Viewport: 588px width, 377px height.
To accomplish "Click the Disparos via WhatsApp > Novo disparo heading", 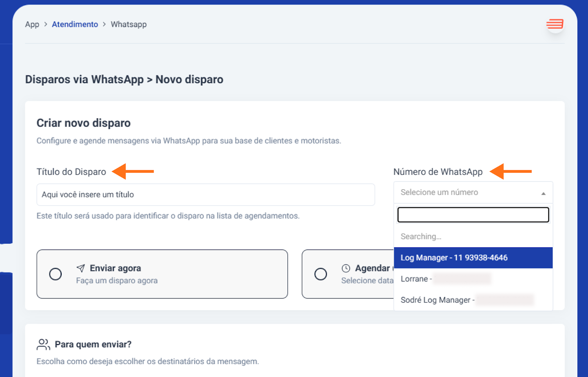I will point(124,79).
